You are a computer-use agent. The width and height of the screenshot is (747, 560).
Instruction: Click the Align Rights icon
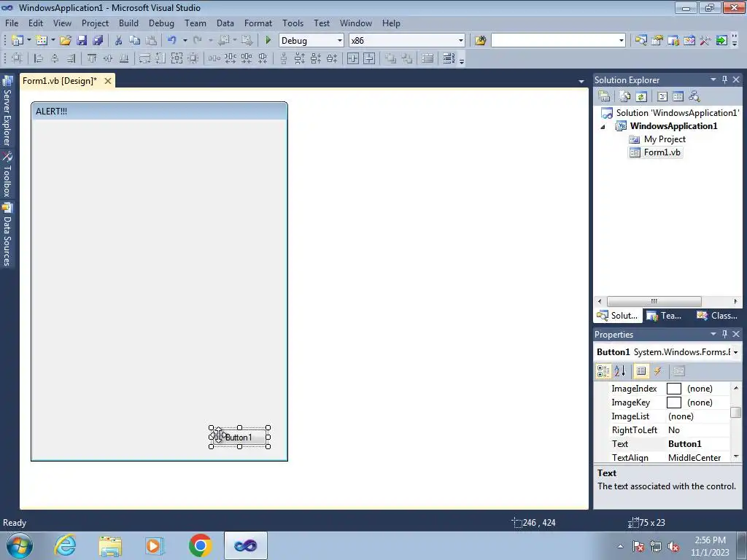tap(71, 58)
